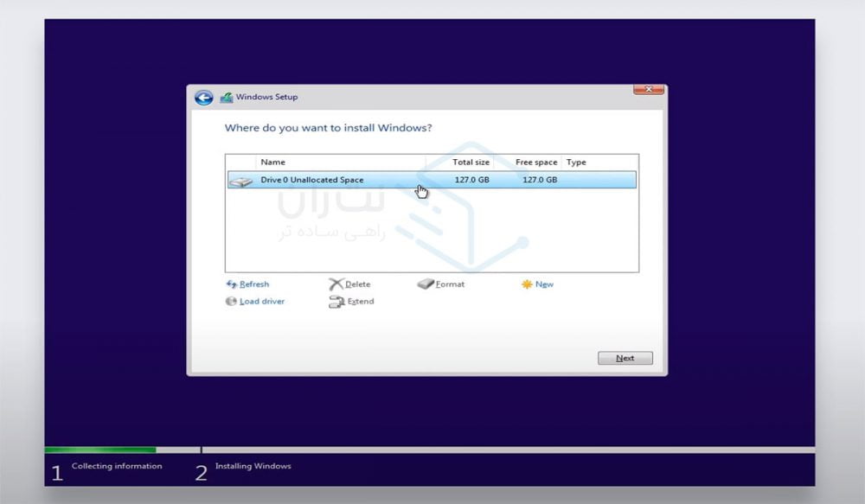Click the Windows Setup title bar icon
The width and height of the screenshot is (865, 504).
point(227,98)
